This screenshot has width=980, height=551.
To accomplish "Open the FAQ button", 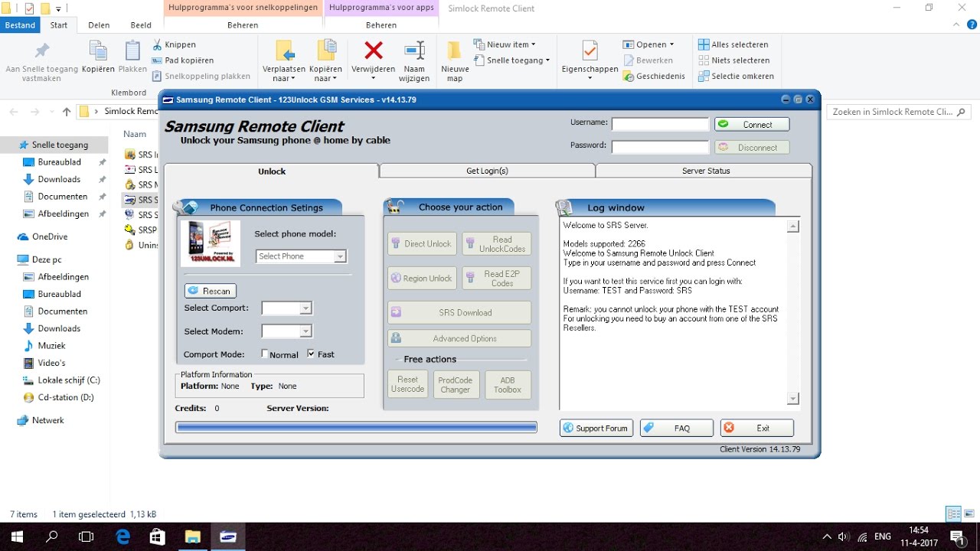I will point(677,429).
